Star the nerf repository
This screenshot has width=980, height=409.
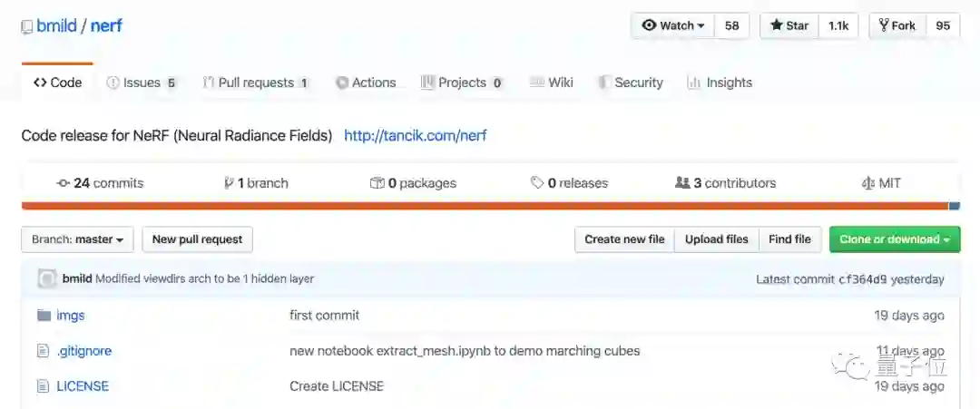click(x=789, y=25)
